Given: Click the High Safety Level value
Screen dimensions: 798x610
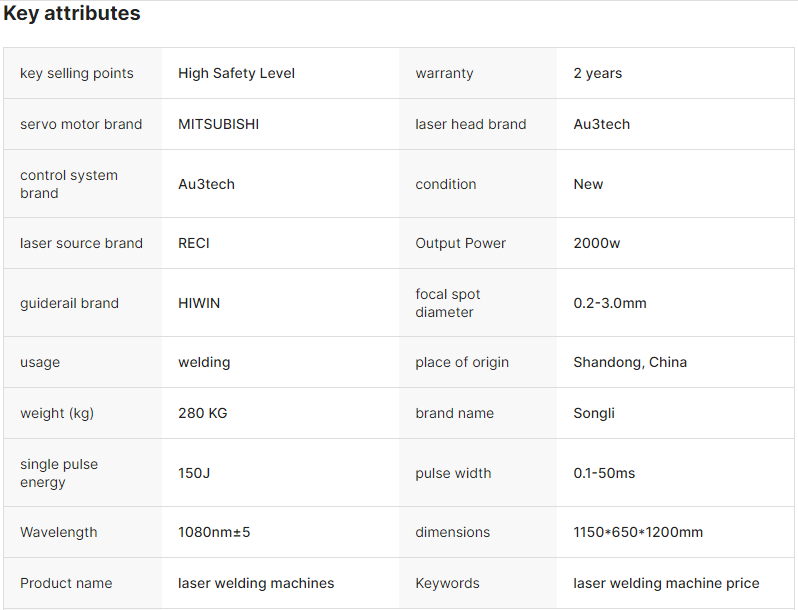Looking at the screenshot, I should pos(236,73).
